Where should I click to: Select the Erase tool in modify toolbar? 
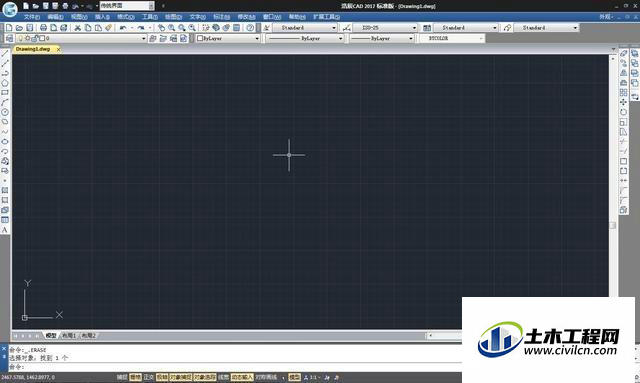(624, 53)
